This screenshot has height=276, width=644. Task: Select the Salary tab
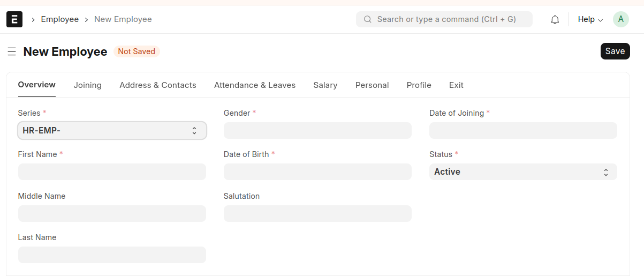pyautogui.click(x=325, y=85)
